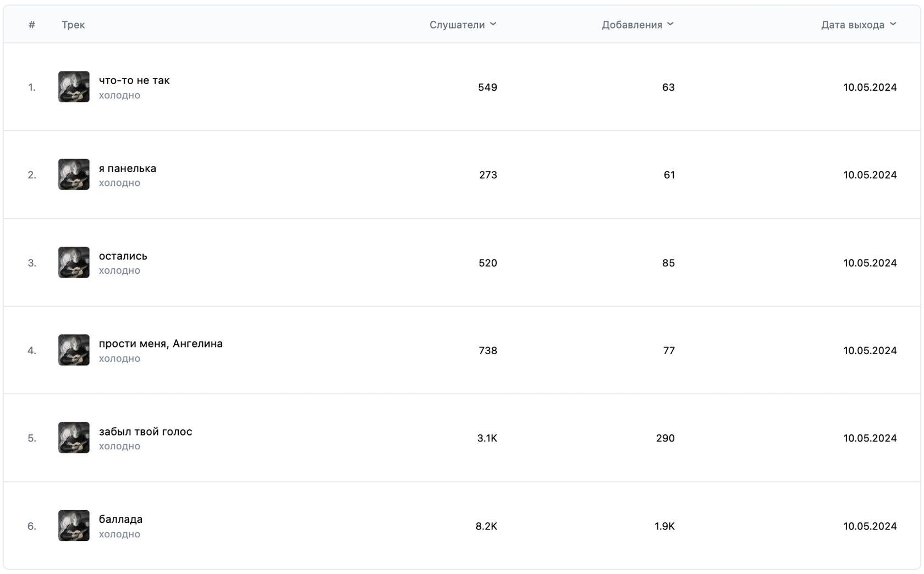Open the 'баллада' track title

tap(120, 520)
